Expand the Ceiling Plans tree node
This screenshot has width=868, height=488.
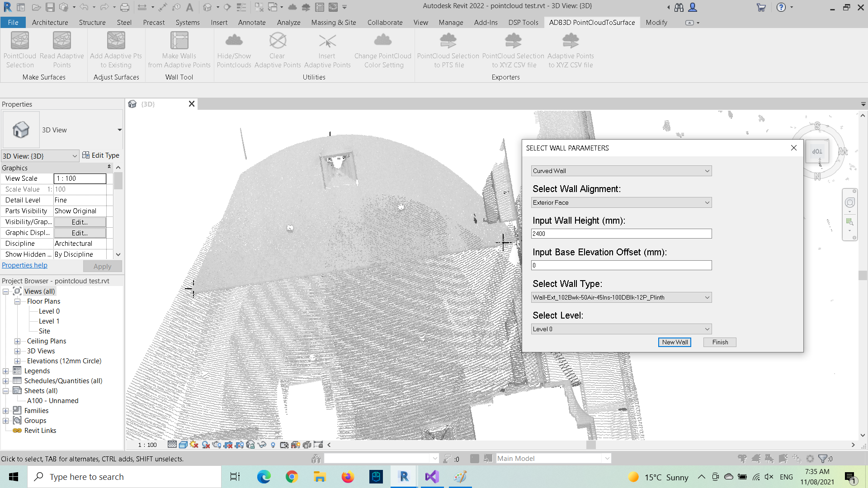click(17, 341)
